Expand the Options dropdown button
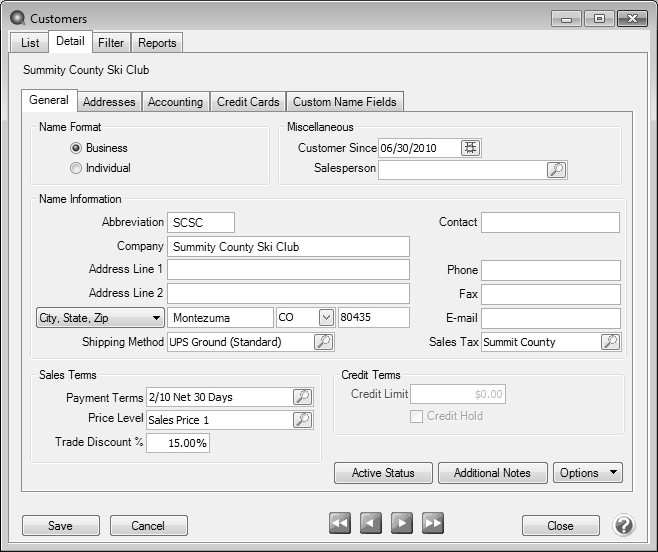This screenshot has height=552, width=658. point(588,473)
